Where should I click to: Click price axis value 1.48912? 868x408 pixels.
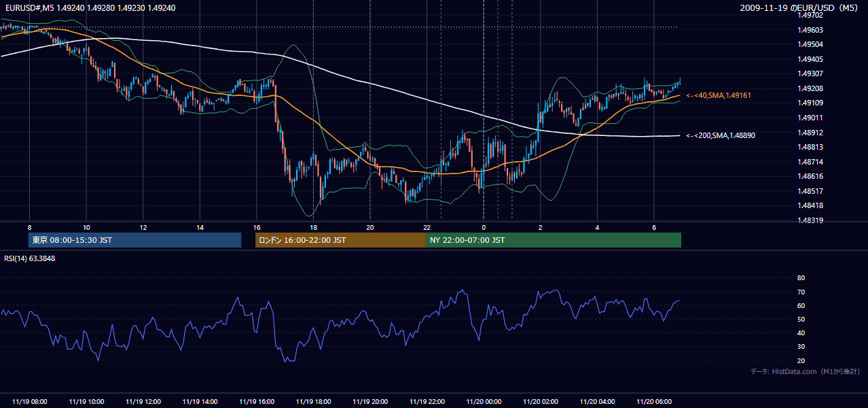click(x=811, y=133)
